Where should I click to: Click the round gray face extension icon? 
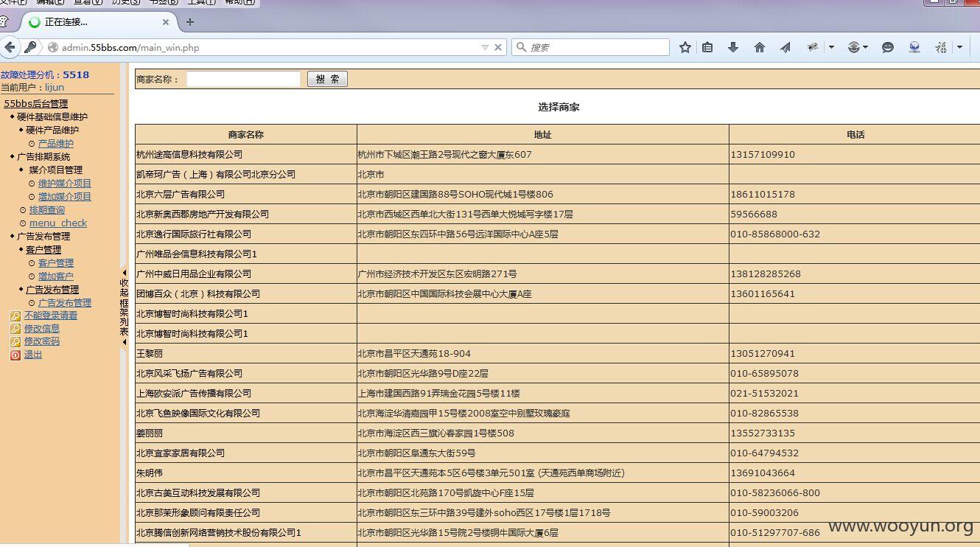coord(854,47)
